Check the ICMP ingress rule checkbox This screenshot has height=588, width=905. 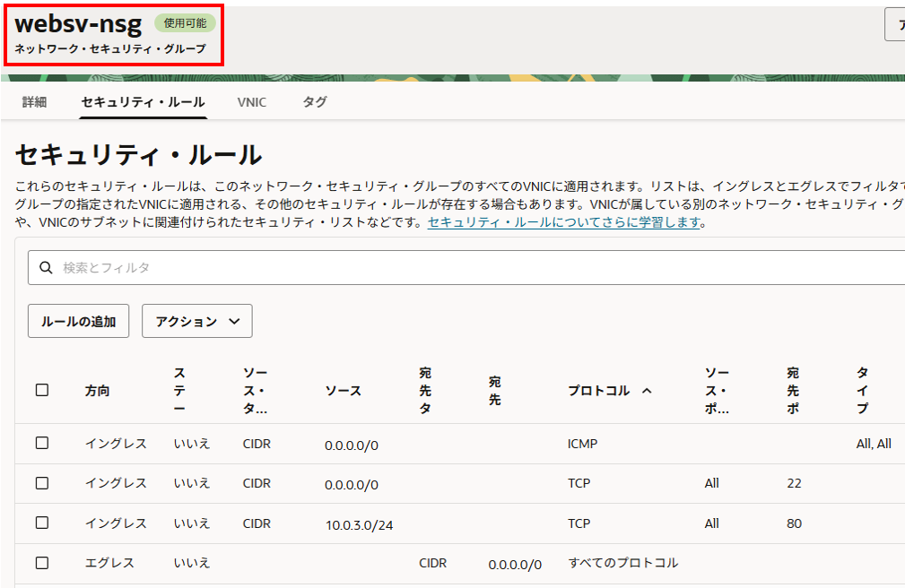tap(42, 443)
